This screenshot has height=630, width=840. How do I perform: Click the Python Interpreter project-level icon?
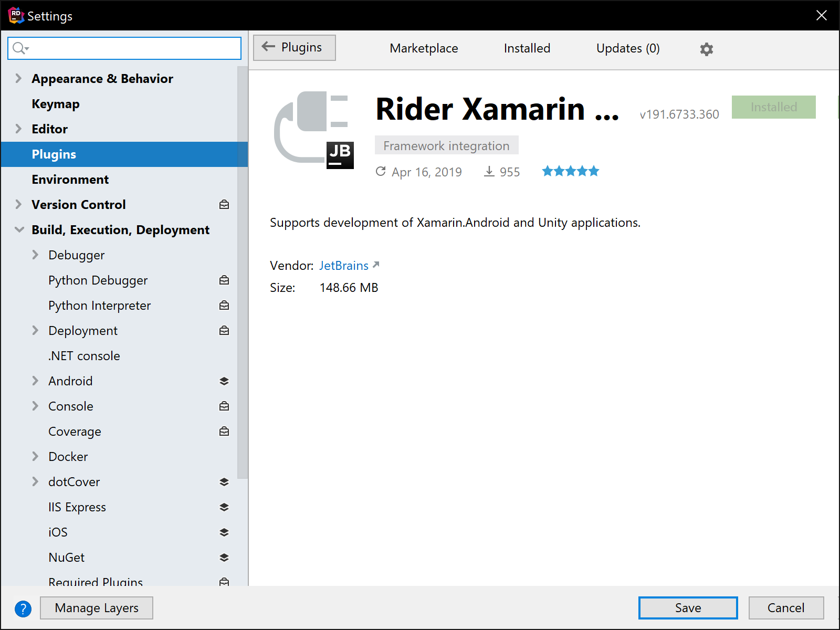[224, 306]
